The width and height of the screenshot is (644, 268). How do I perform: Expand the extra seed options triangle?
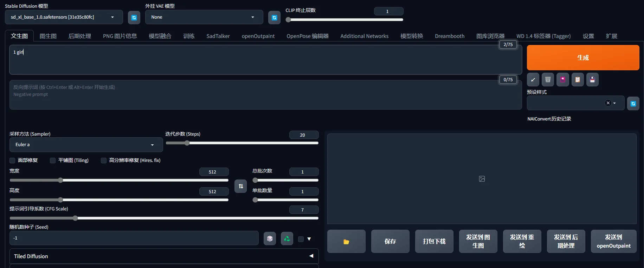tap(309, 239)
